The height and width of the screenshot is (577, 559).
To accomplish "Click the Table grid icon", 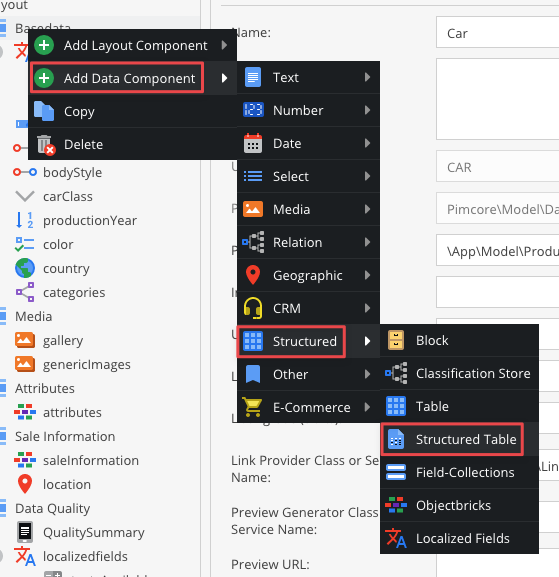I will (x=396, y=406).
